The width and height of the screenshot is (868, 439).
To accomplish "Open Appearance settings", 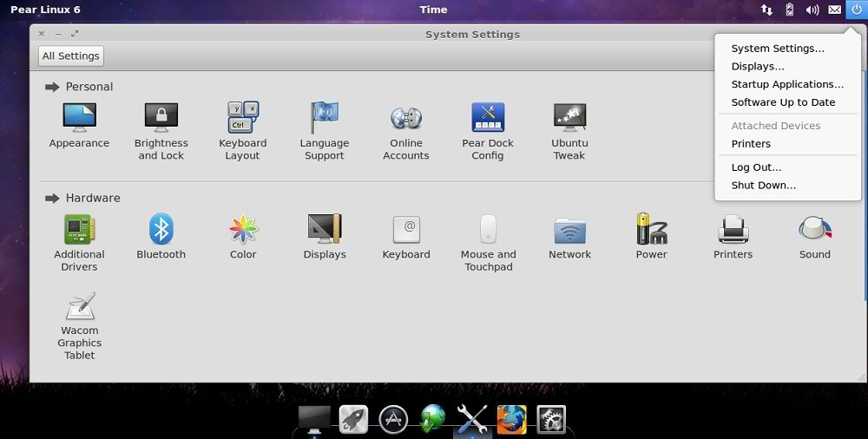I will (79, 126).
